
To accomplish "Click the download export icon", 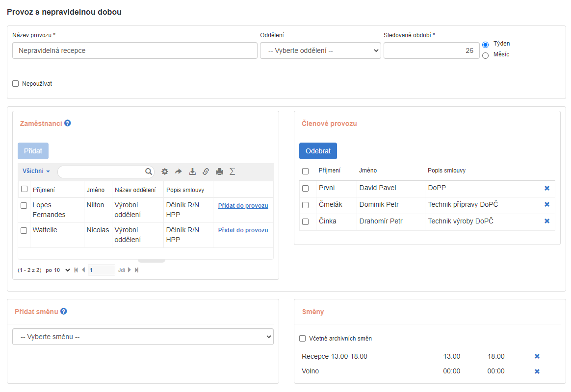I will click(192, 171).
